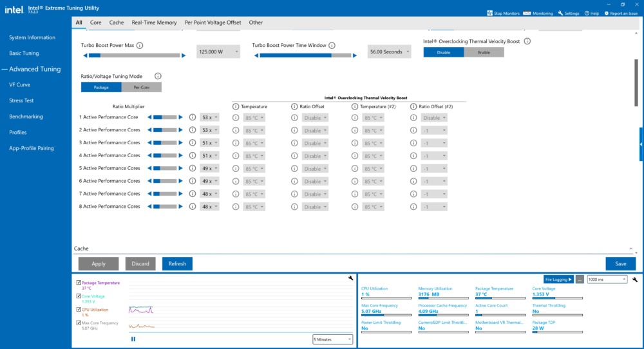Select Package tuning mode
This screenshot has height=349, width=644.
pos(101,87)
